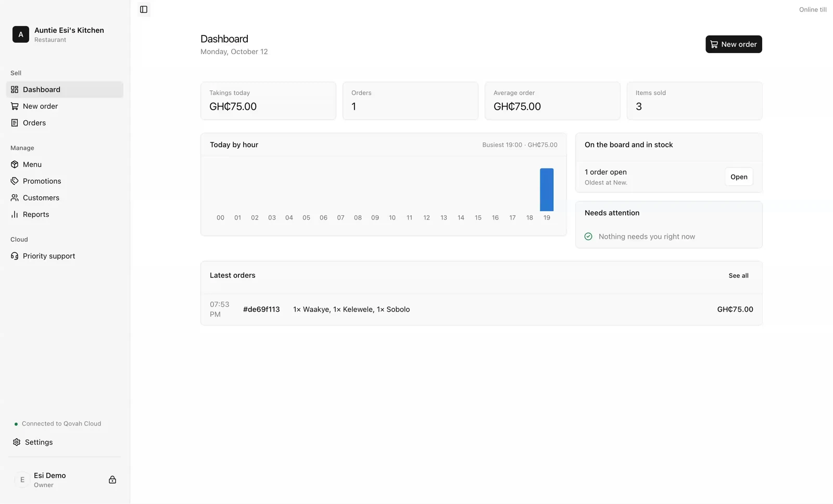833x504 pixels.
Task: Click the New order cart icon in sidebar
Action: click(15, 106)
